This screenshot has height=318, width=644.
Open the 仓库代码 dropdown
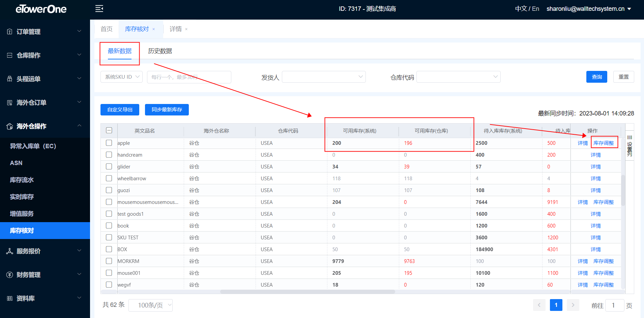(x=459, y=77)
